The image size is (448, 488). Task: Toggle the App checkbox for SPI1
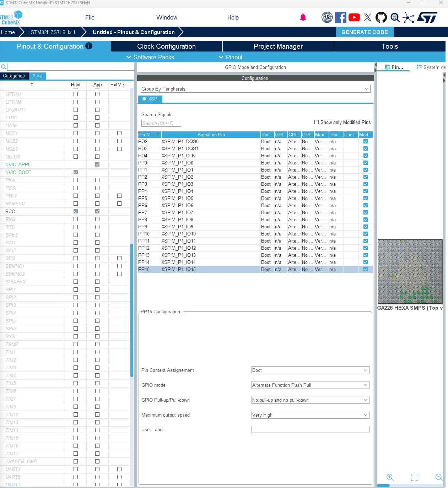click(x=97, y=289)
